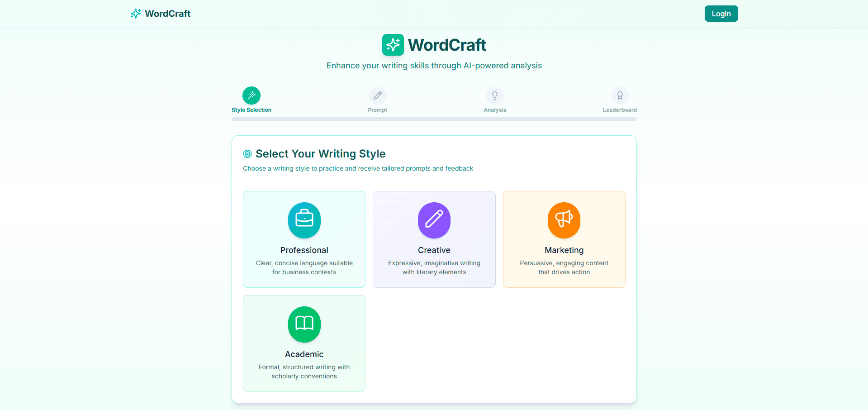Click the large green sparkle logo badge
This screenshot has width=868, height=410.
[x=393, y=45]
